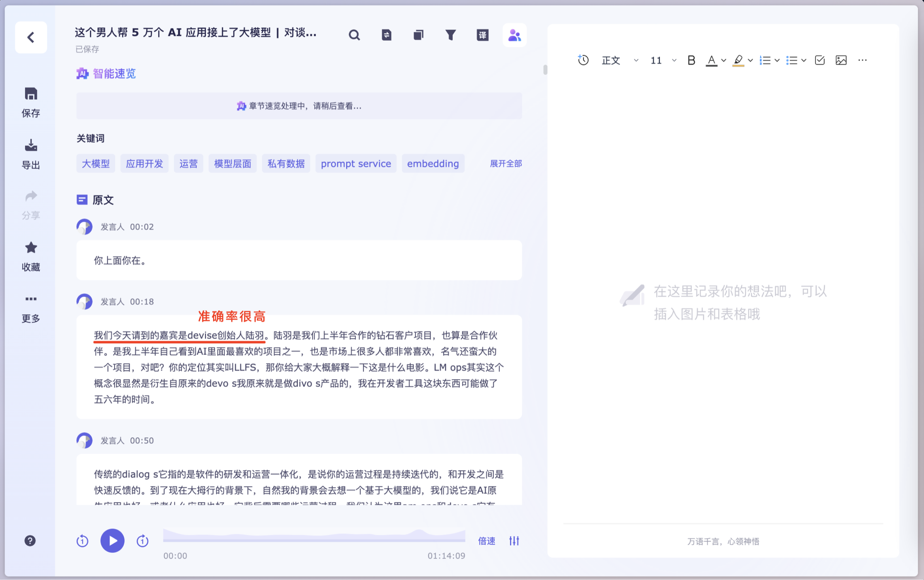Click 展开全部 to expand keywords
The image size is (924, 580).
coord(506,164)
